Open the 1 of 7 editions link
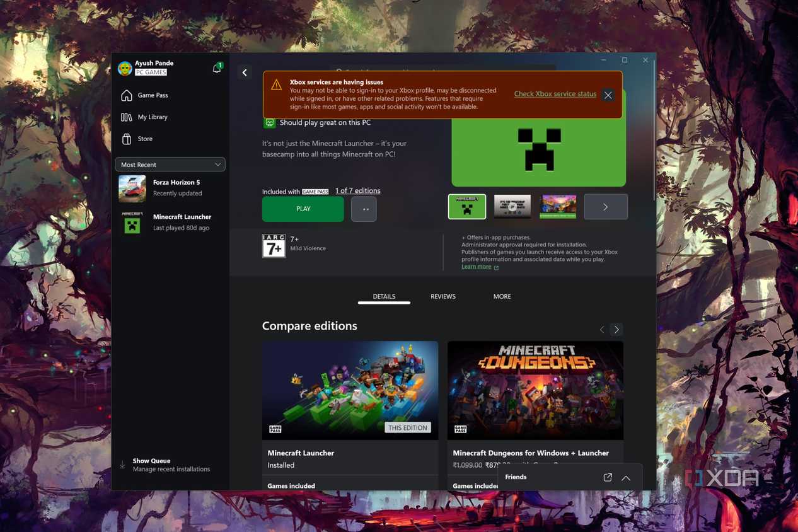This screenshot has height=532, width=798. coord(357,190)
